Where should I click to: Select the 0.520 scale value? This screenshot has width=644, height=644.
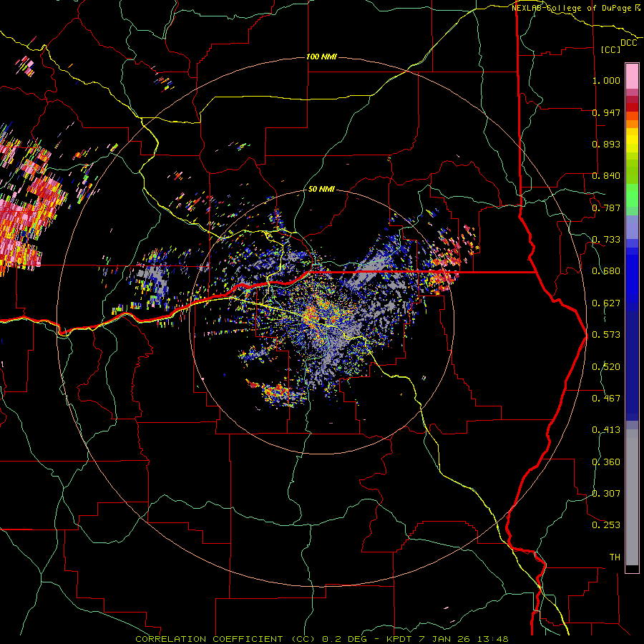606,367
